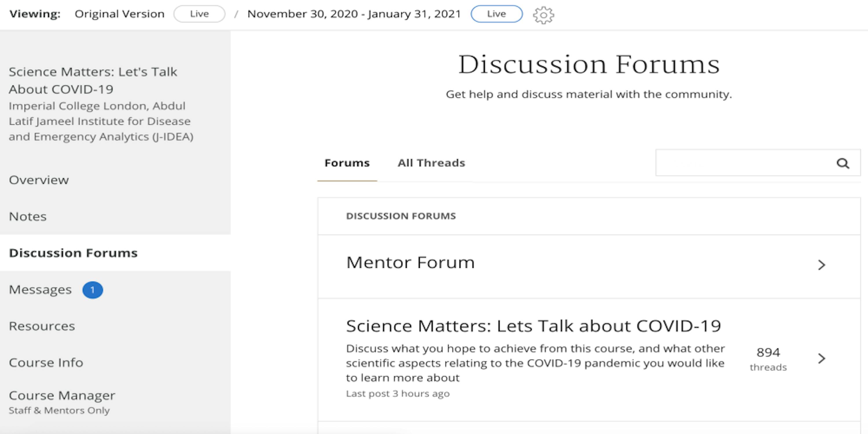Select the Forums tab
The width and height of the screenshot is (868, 434).
(347, 163)
